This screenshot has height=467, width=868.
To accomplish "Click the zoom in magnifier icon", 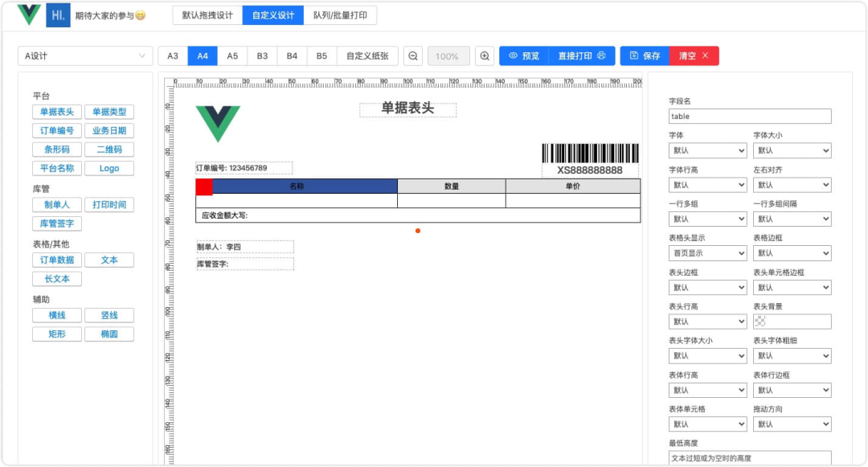I will pyautogui.click(x=485, y=56).
